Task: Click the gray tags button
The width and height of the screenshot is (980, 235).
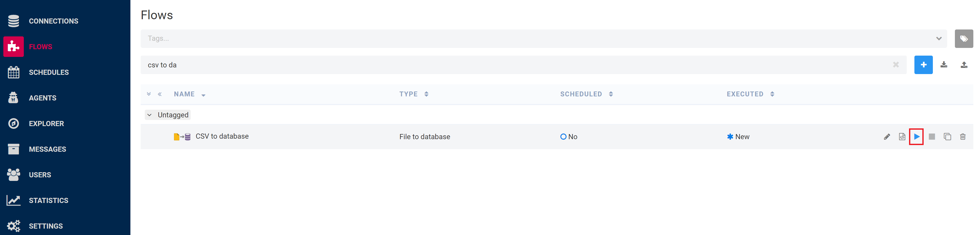Action: [x=964, y=38]
